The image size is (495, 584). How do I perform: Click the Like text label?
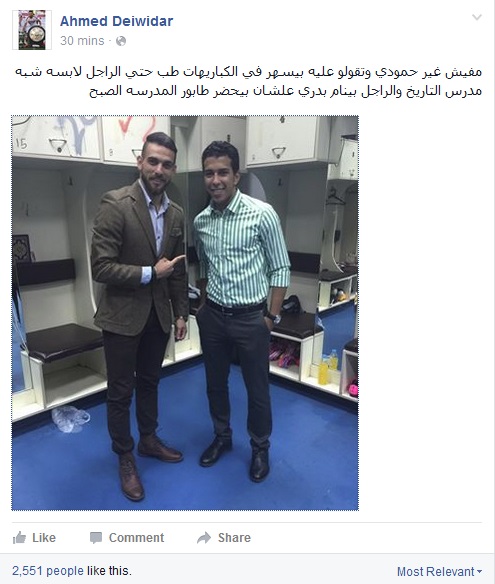[44, 537]
